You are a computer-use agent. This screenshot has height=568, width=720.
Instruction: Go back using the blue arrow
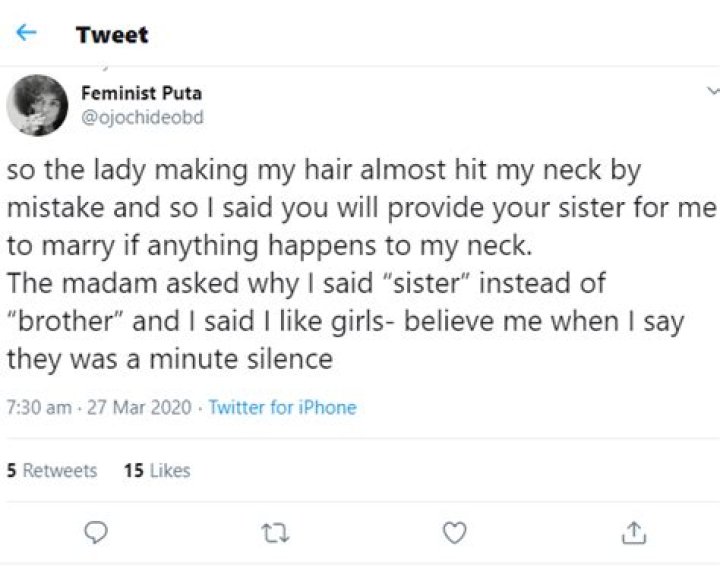coord(27,33)
